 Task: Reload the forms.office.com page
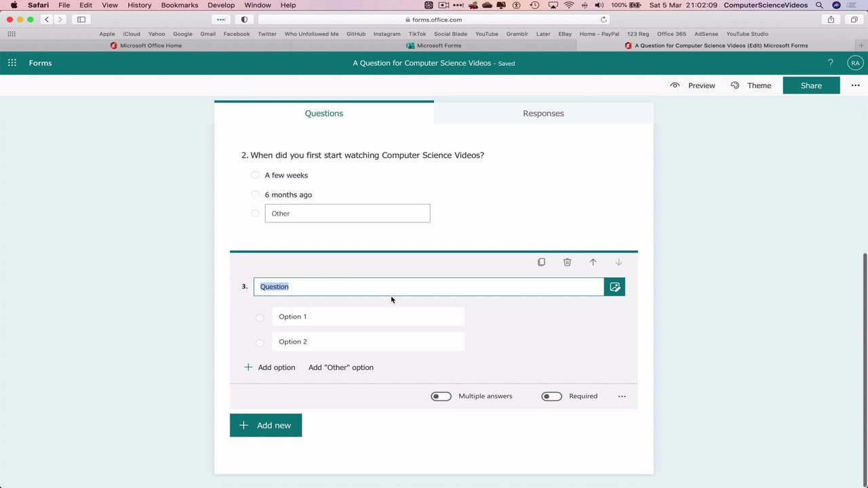[x=604, y=20]
